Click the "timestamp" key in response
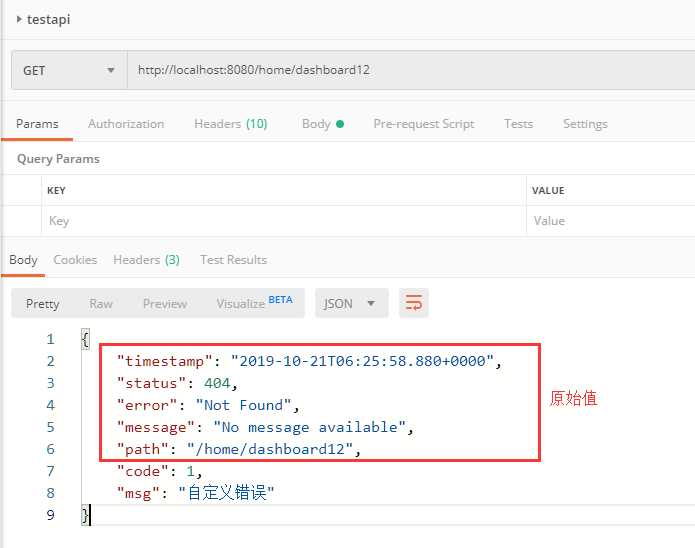The image size is (695, 548). point(164,361)
